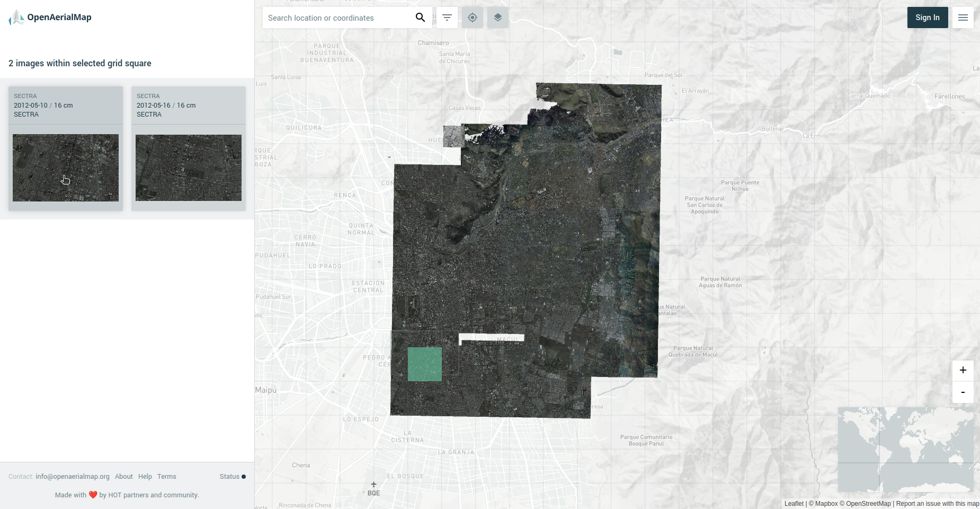
Task: Toggle the map layers switcher
Action: point(497,17)
